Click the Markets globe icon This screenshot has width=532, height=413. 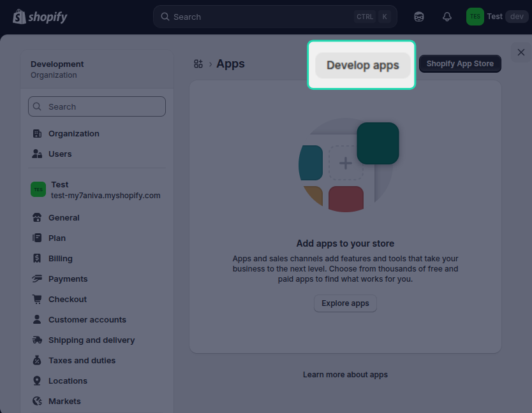(37, 401)
